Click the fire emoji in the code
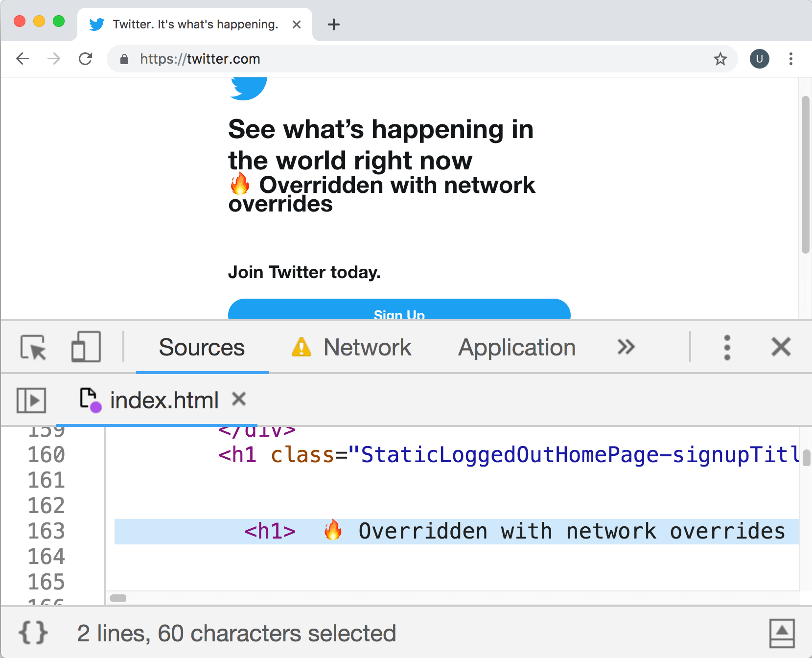812x658 pixels. click(333, 530)
